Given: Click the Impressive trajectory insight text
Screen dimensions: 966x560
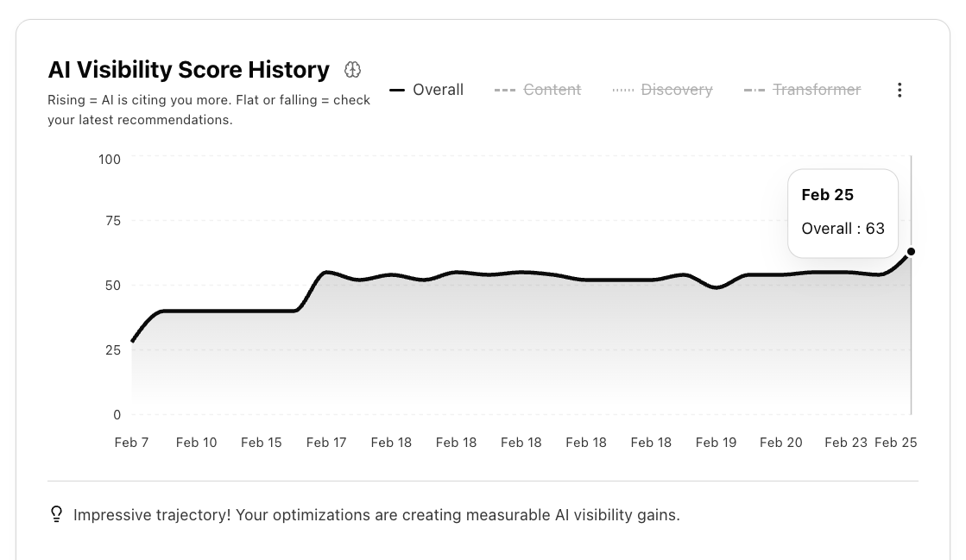Looking at the screenshot, I should pos(376,515).
